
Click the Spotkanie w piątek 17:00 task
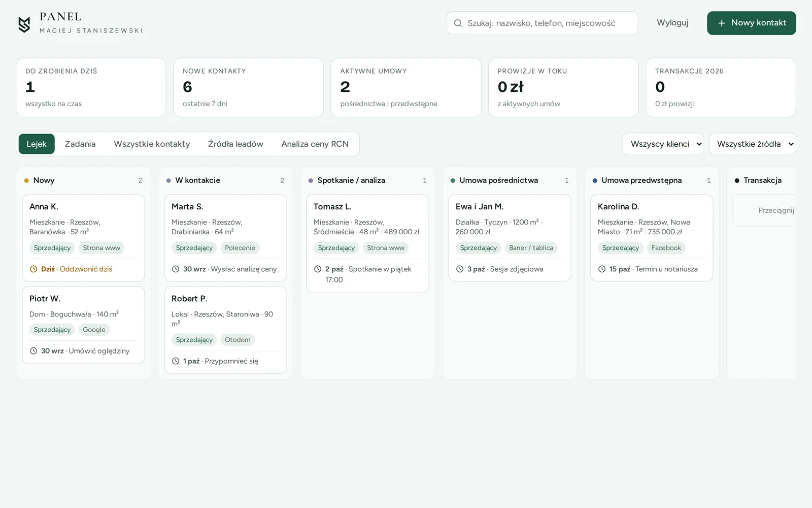[368, 274]
